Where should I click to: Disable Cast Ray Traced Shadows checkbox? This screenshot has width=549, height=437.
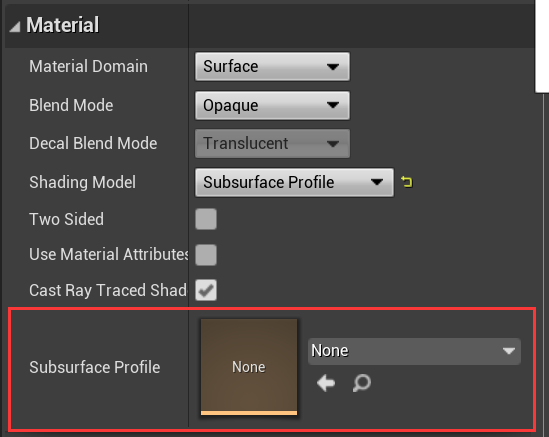coord(206,290)
